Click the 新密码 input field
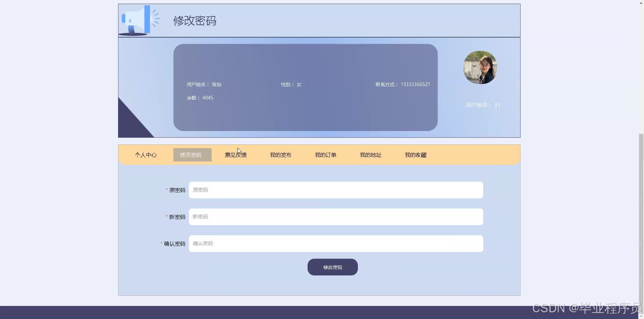 336,217
